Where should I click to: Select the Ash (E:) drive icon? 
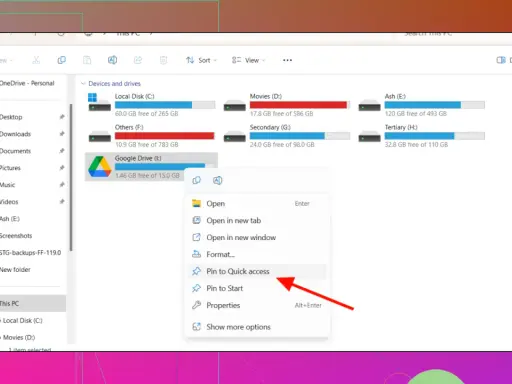pyautogui.click(x=369, y=106)
